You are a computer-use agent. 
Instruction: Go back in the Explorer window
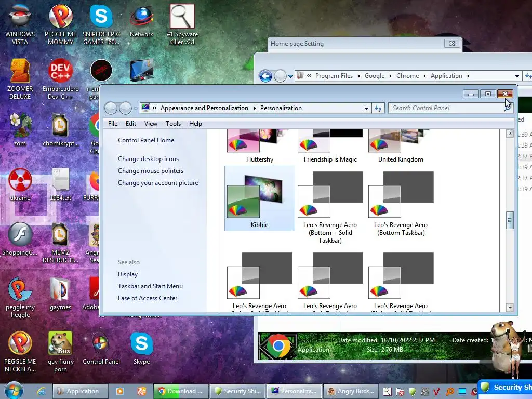coord(265,76)
